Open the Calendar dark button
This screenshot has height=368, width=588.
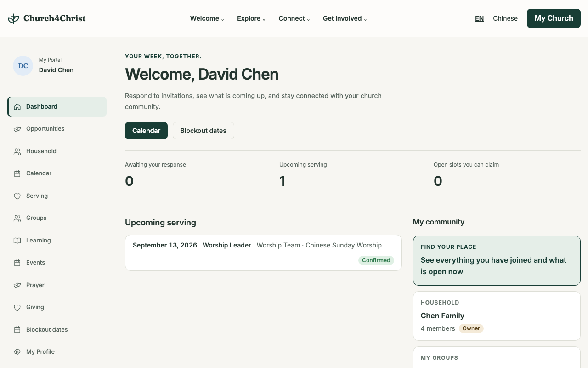pyautogui.click(x=146, y=131)
